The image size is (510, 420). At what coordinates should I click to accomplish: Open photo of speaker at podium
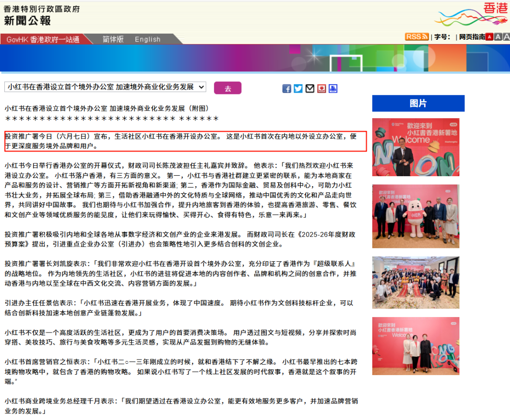(416, 147)
